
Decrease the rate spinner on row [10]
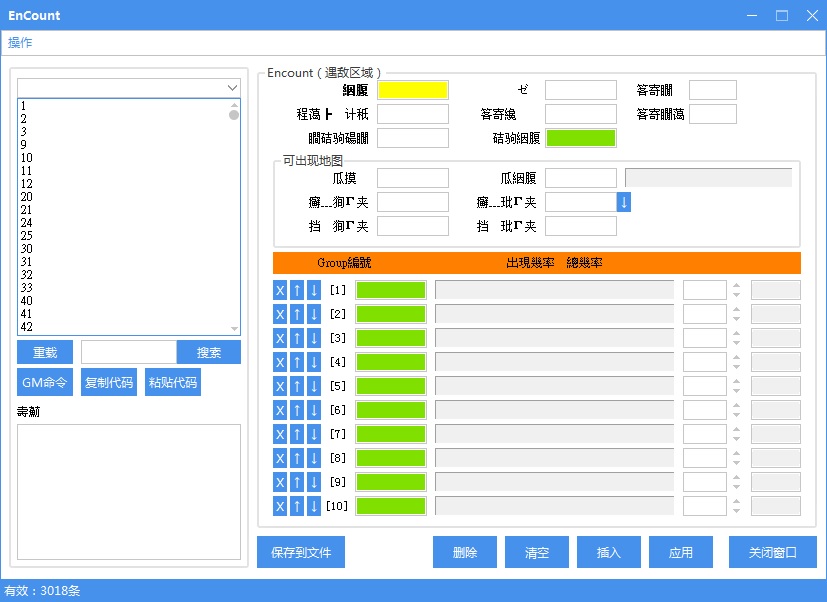pos(736,511)
